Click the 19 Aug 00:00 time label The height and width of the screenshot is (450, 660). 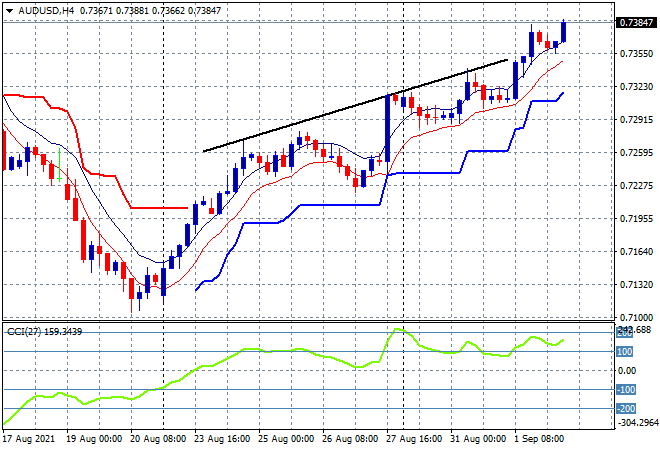(94, 439)
